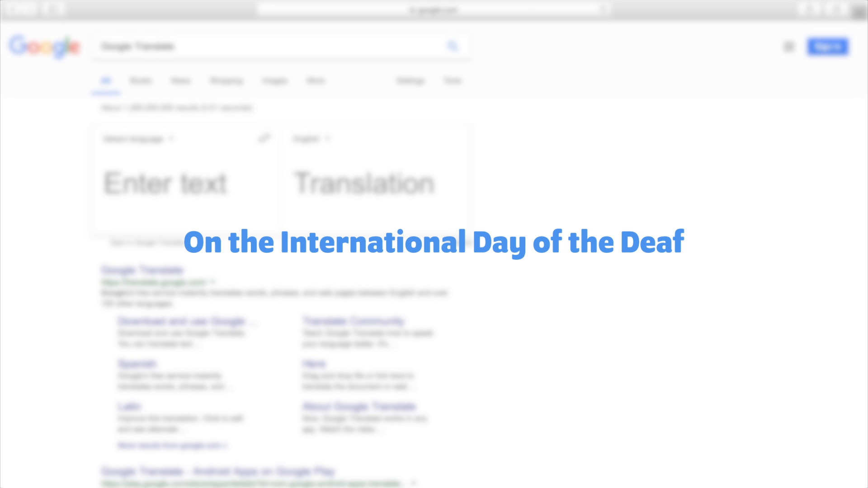Switch to the Shopping tab
868x488 pixels.
(x=226, y=81)
